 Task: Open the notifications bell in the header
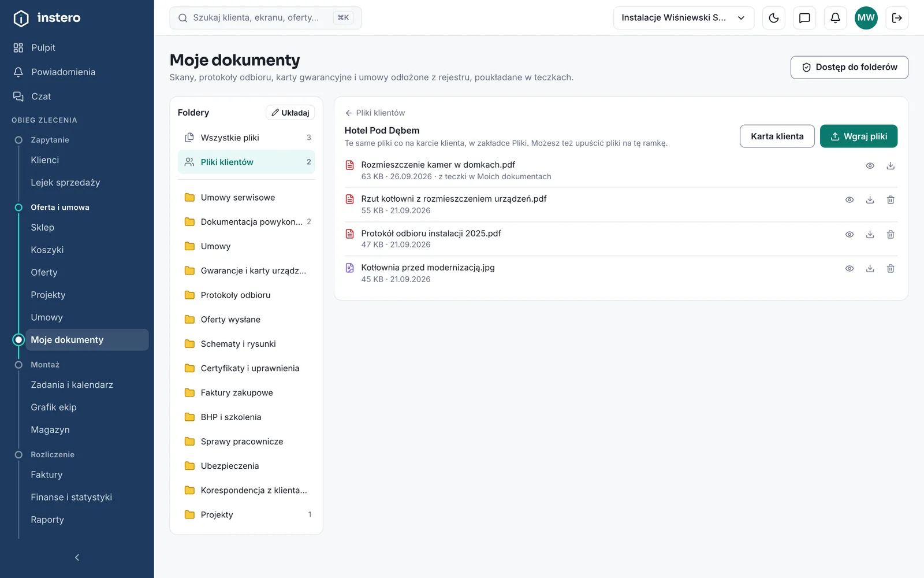(835, 18)
